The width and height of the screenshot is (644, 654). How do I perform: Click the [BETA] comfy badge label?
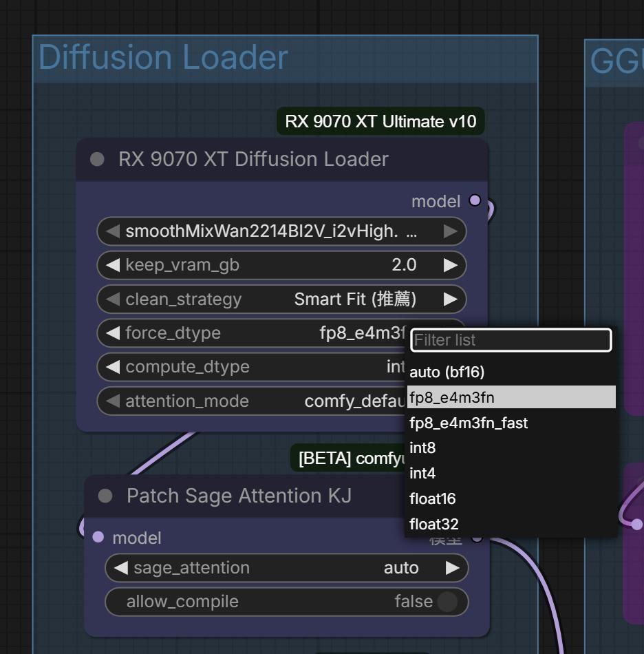point(348,458)
